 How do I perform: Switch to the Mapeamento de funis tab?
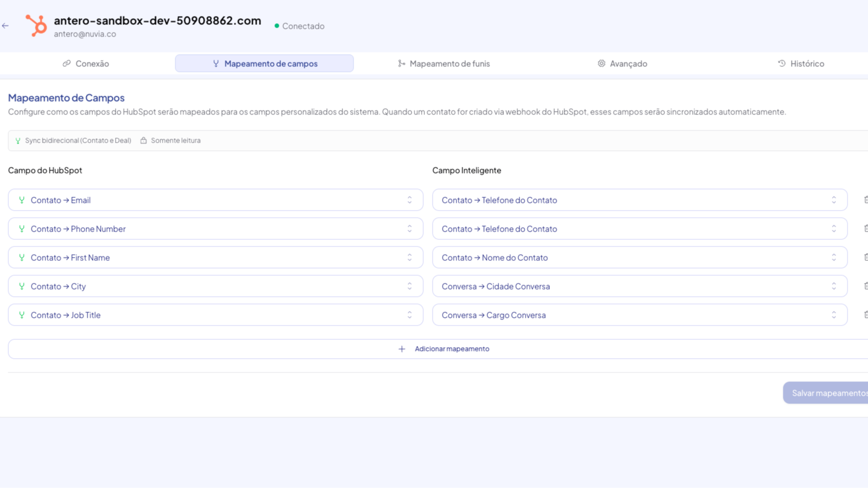tap(444, 64)
